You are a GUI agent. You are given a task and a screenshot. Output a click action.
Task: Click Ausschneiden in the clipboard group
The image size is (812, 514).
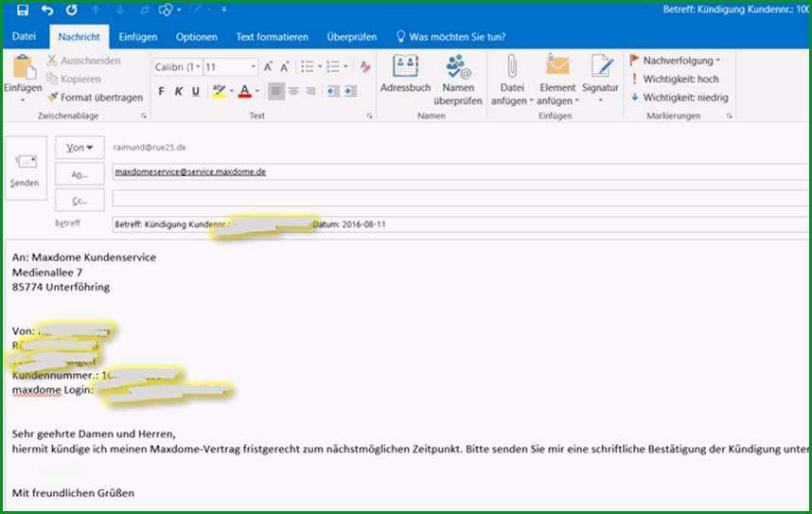[84, 61]
